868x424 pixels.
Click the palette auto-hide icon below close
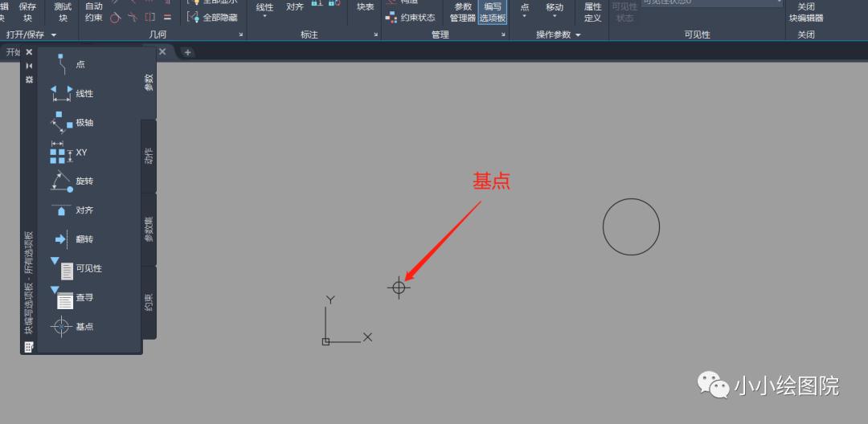[x=30, y=66]
